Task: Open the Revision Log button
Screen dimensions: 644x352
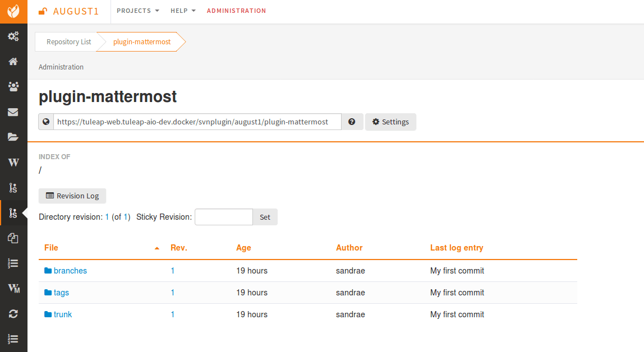Action: (x=72, y=196)
